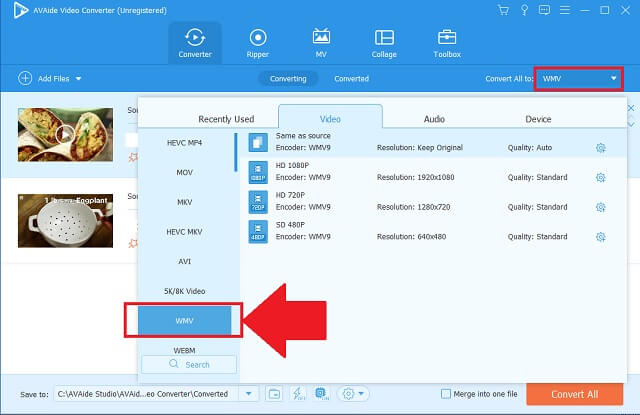Click the format Search field
640x415 pixels.
189,364
